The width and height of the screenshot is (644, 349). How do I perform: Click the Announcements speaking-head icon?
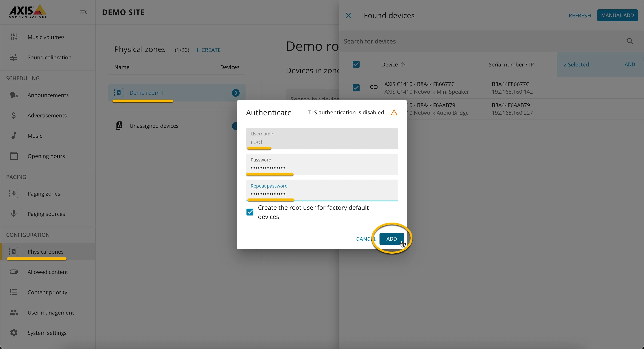[x=14, y=95]
